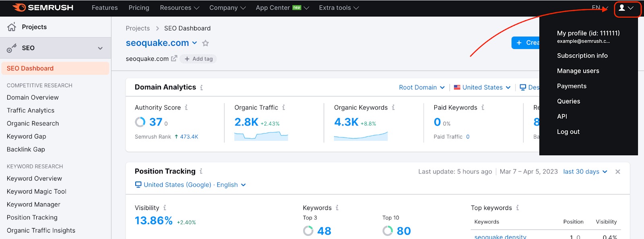This screenshot has height=239, width=644.
Task: Expand the Extra tools menu
Action: (339, 8)
